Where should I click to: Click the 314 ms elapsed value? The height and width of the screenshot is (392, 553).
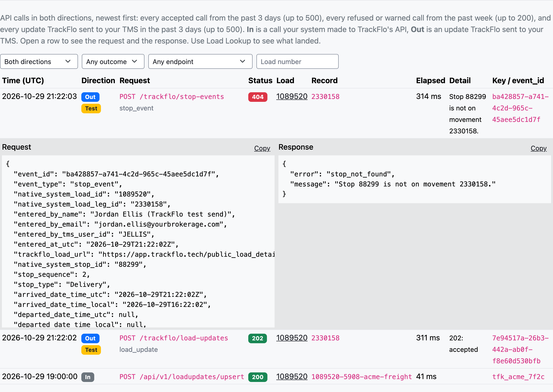coord(428,97)
